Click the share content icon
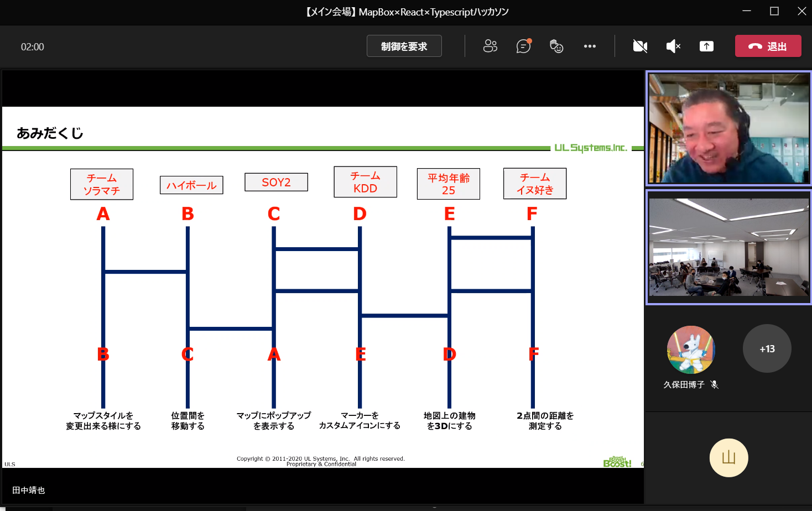812x511 pixels. point(706,46)
